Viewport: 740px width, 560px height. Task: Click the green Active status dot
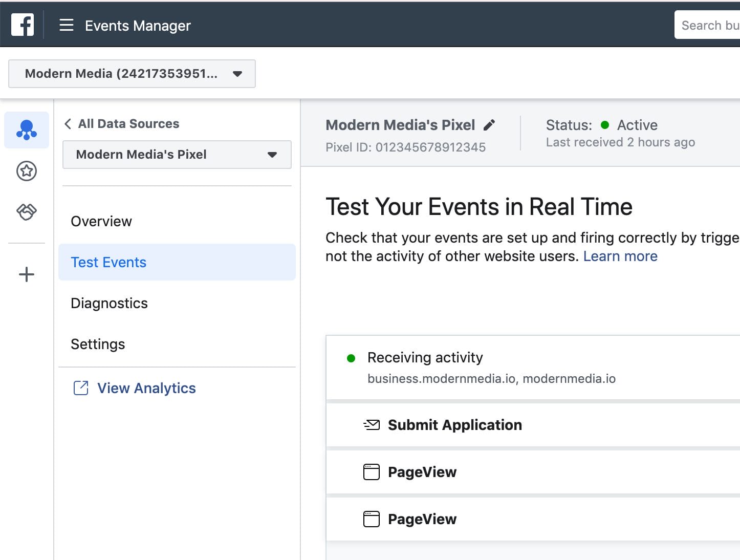[605, 125]
